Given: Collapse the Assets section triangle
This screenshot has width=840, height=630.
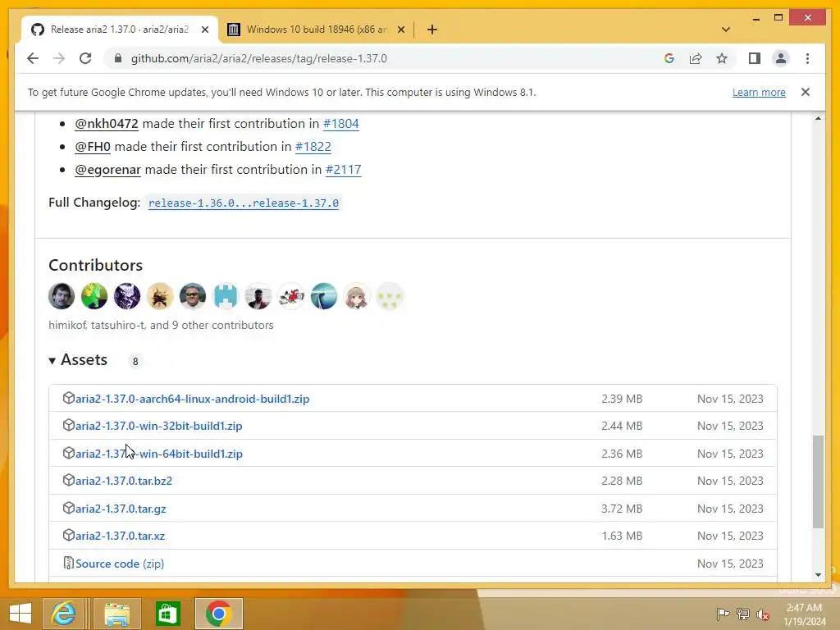Looking at the screenshot, I should coord(52,361).
